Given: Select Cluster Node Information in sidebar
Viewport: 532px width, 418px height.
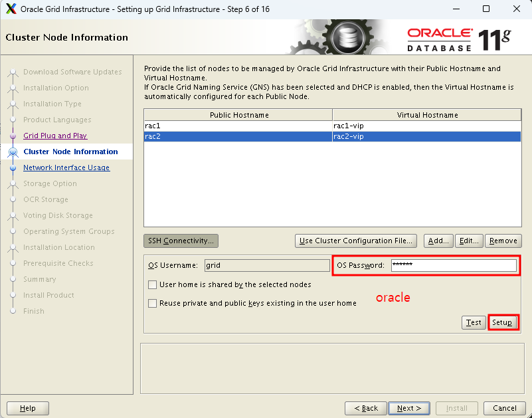Looking at the screenshot, I should pyautogui.click(x=70, y=152).
